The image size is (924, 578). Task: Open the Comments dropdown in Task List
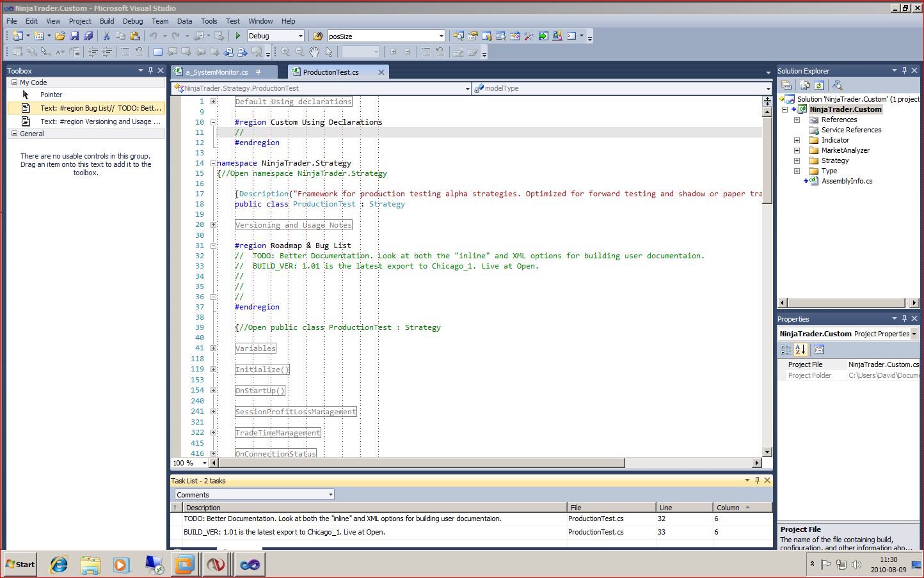pos(330,494)
